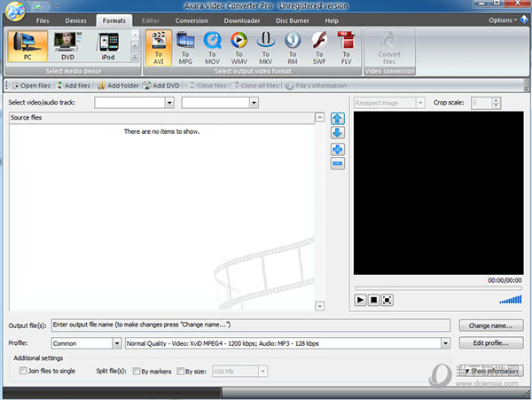532x400 pixels.
Task: Choose To MKV output format
Action: (266, 48)
